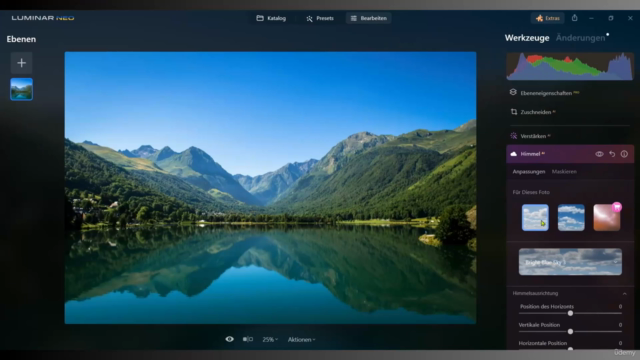Open Himmel tool info icon
Screen dimensions: 640x360
(x=624, y=154)
